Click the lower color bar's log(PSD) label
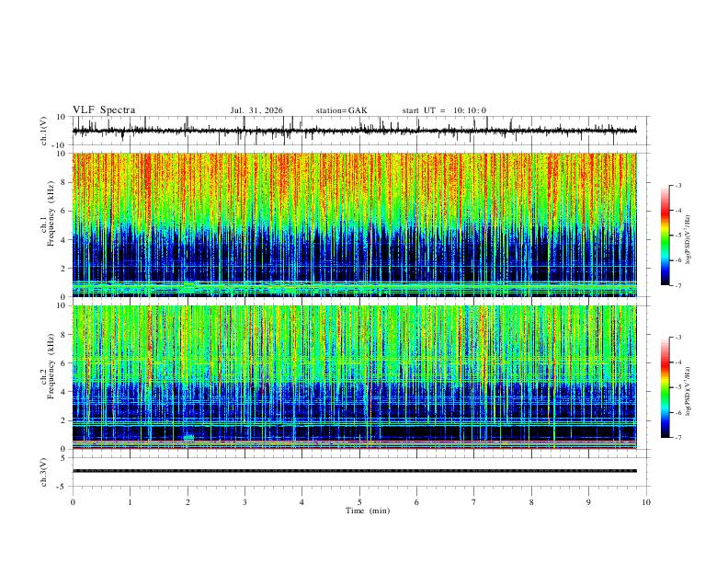728x563 pixels. [x=688, y=391]
